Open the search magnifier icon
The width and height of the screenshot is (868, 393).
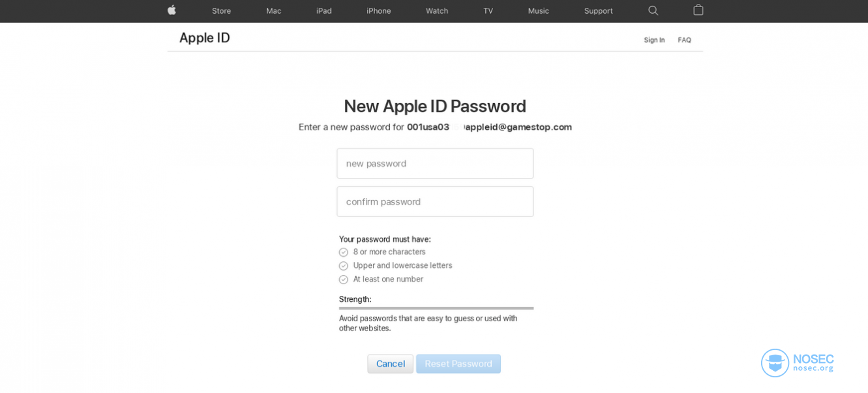pyautogui.click(x=653, y=10)
